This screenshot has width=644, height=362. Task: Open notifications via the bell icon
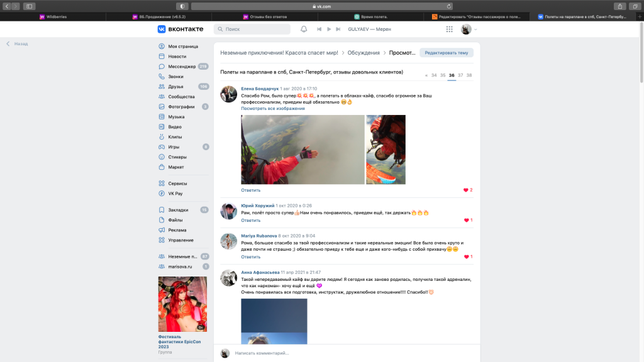304,28
